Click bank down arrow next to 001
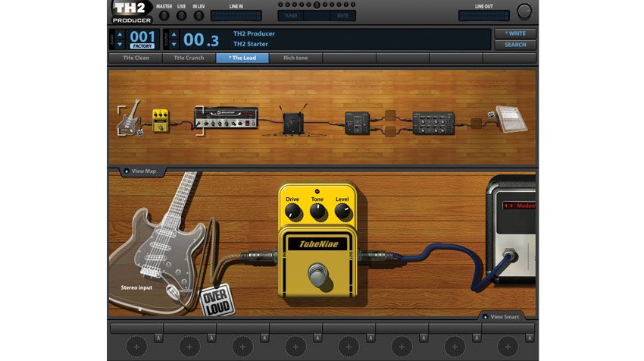Image resolution: width=644 pixels, height=361 pixels. coord(120,44)
